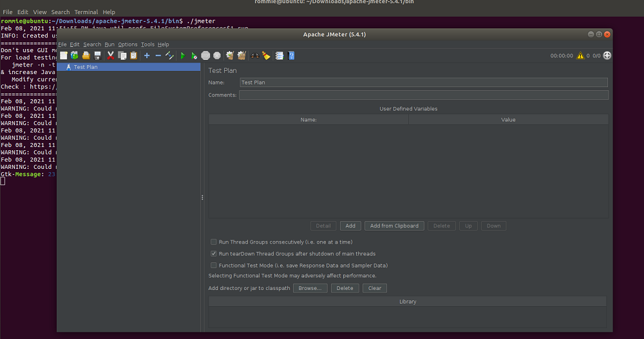Click the Open file folder icon
Screen dimensions: 644x339
click(86, 55)
